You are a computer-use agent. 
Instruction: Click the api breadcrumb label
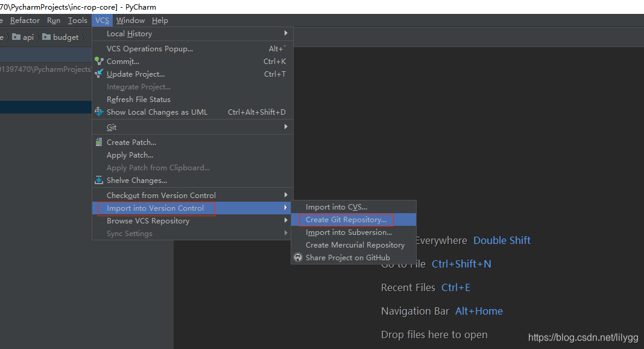[28, 37]
